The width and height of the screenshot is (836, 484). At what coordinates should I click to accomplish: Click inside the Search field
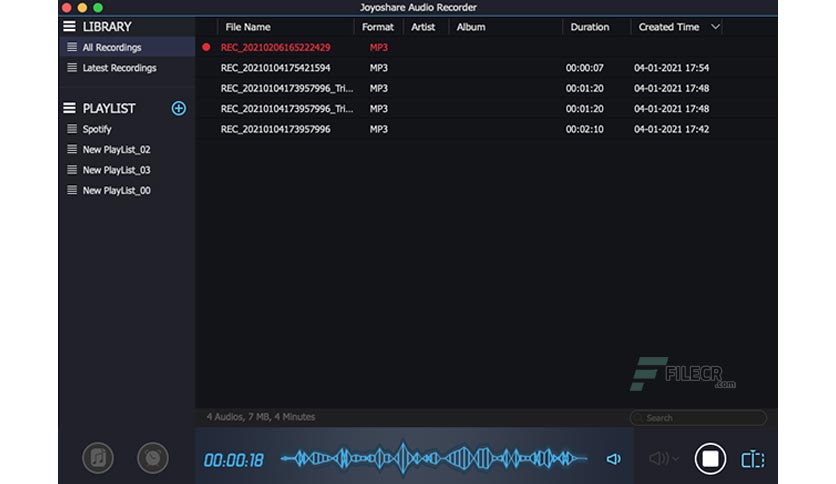[698, 418]
